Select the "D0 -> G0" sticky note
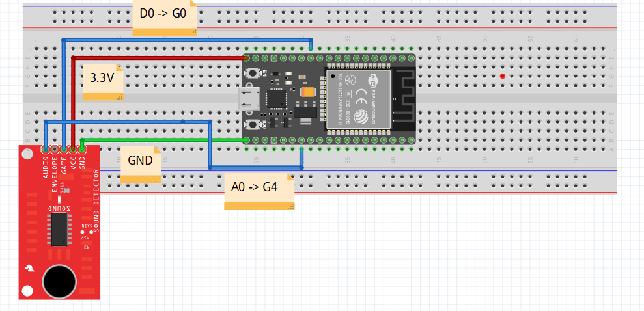Viewport: 644px width, 311px height. (x=164, y=16)
